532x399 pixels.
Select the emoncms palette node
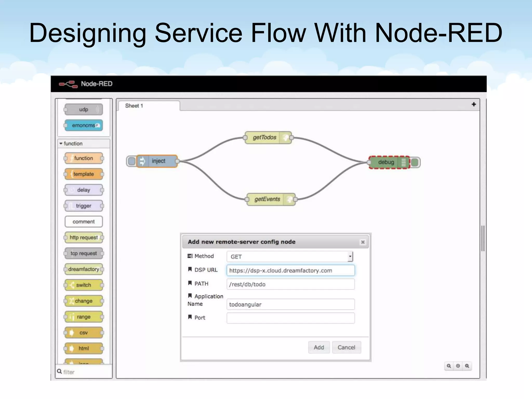tap(83, 125)
